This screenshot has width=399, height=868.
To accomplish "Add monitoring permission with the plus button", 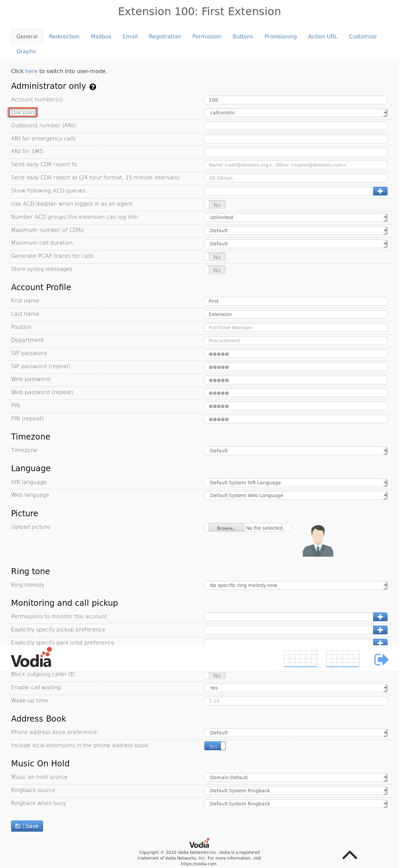I will (x=380, y=617).
